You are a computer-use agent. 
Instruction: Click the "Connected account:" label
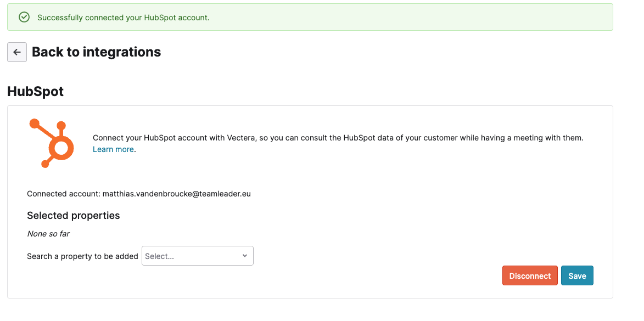(64, 194)
